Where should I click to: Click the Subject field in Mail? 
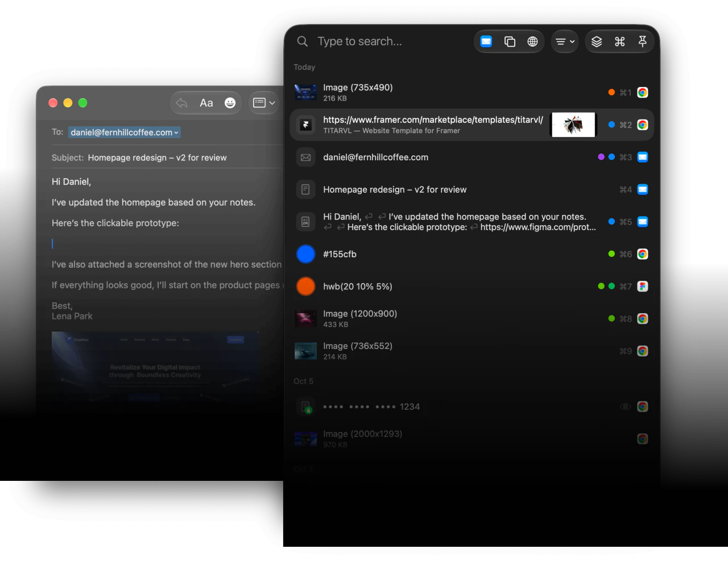coord(167,157)
